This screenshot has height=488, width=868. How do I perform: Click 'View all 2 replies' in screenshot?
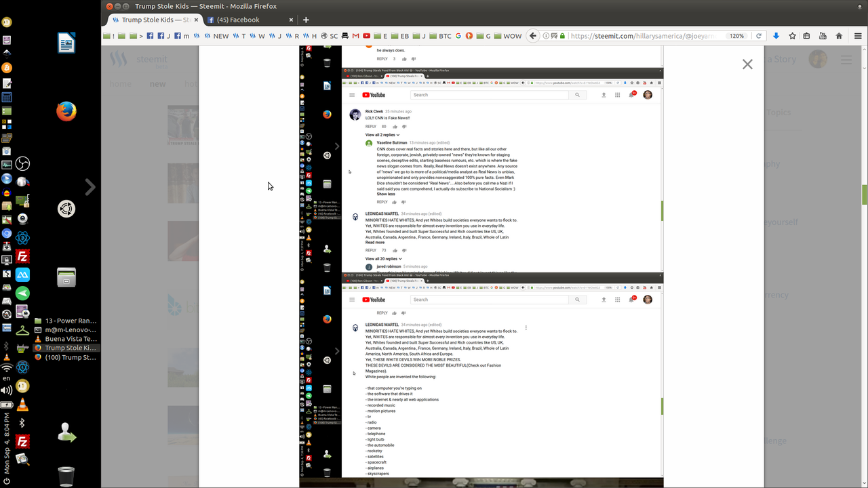tap(382, 135)
